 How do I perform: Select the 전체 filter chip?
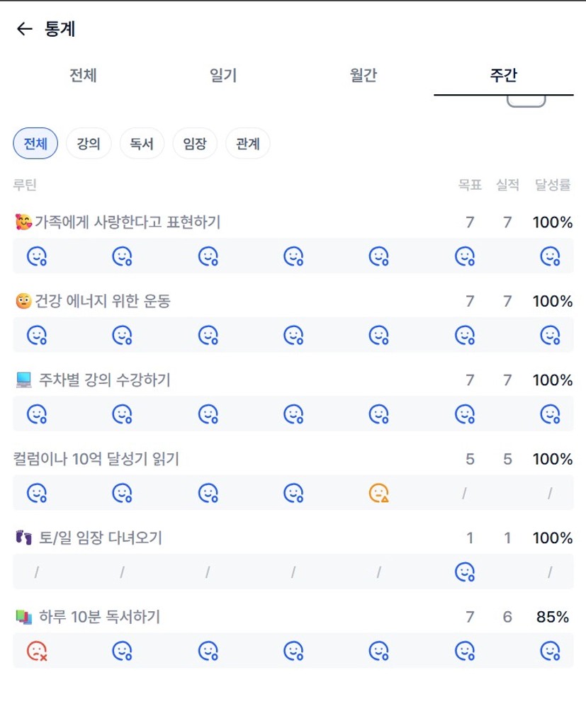(x=35, y=144)
